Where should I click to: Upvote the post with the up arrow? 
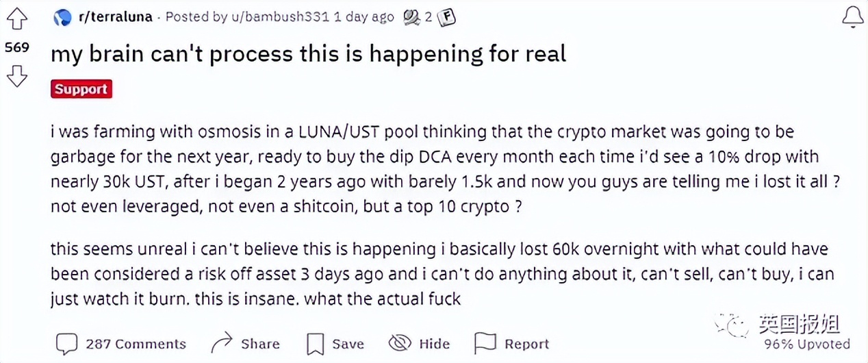click(x=16, y=19)
